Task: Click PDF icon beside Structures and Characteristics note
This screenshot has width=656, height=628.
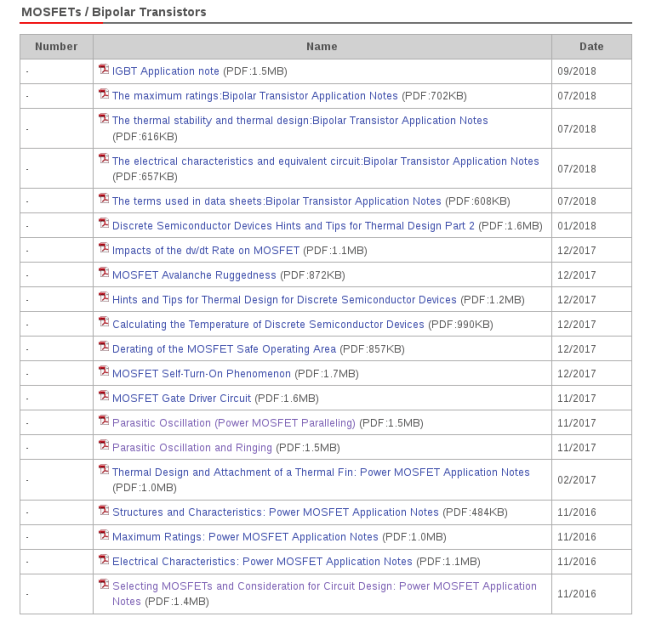Action: 104,510
